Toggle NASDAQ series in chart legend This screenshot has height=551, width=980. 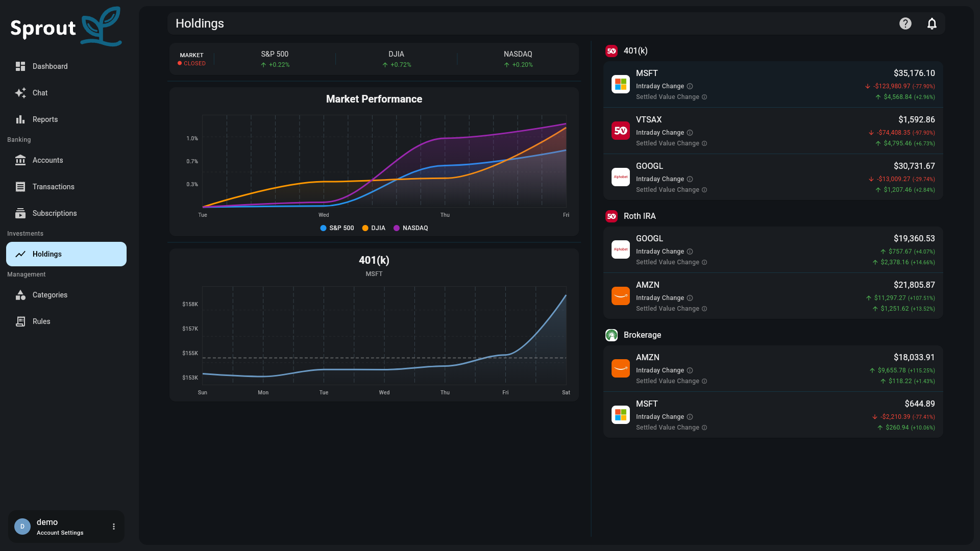tap(411, 228)
